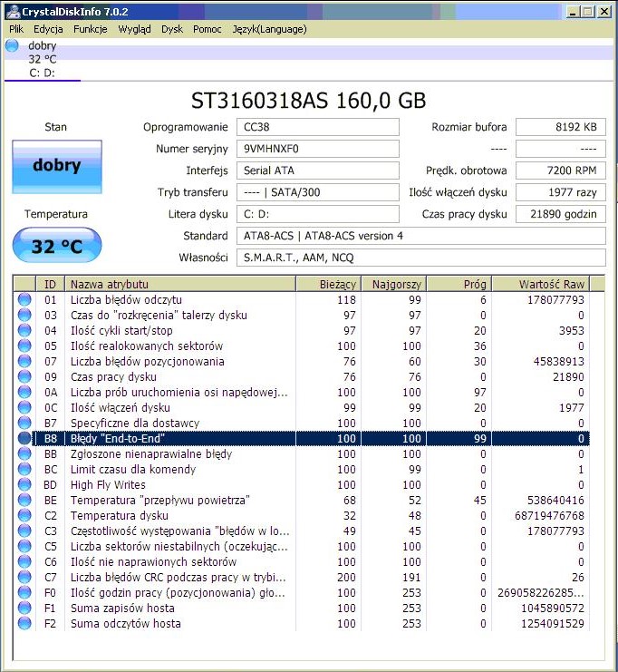Select row 'Temperatura dysku'
This screenshot has height=672, width=618.
(302, 516)
